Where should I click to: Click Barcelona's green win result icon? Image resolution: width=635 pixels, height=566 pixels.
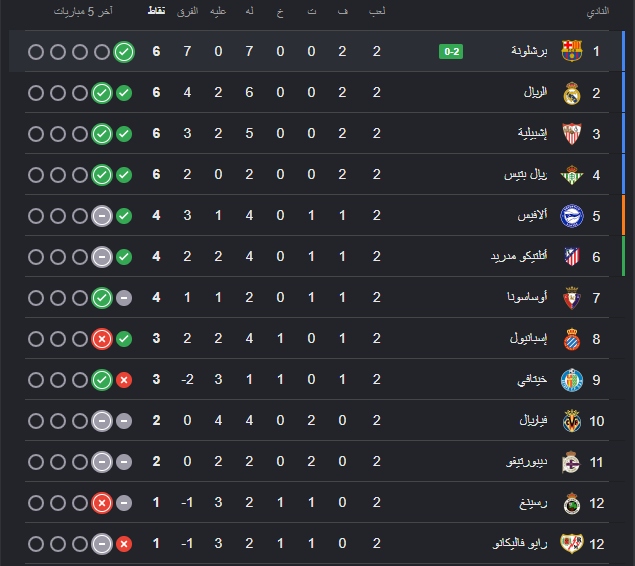[x=124, y=52]
